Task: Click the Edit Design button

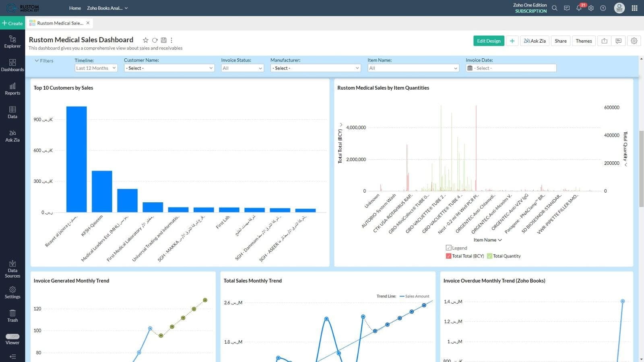Action: point(489,41)
